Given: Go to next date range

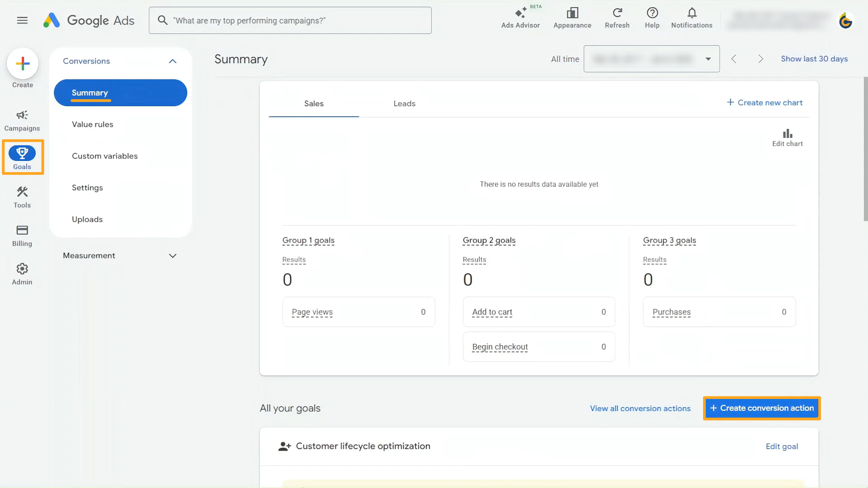Looking at the screenshot, I should pyautogui.click(x=760, y=59).
